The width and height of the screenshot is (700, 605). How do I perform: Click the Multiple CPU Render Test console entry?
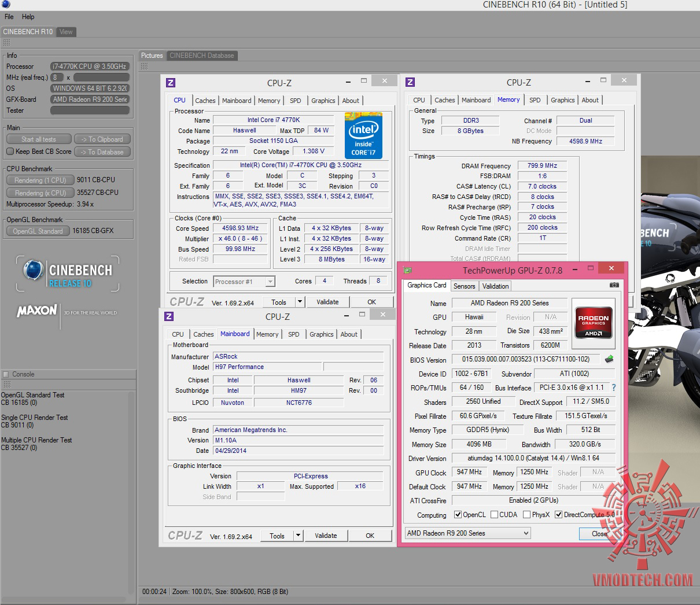tap(36, 444)
